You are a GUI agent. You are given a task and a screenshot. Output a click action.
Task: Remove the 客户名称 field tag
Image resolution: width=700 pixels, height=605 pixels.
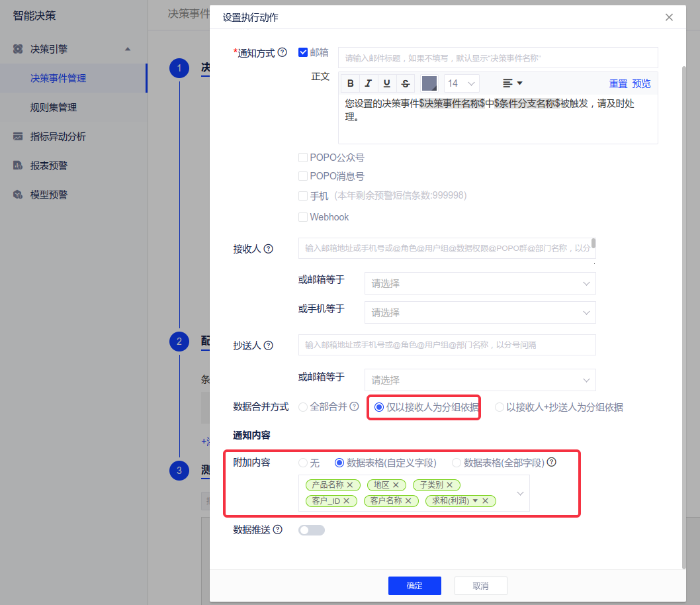tap(408, 501)
